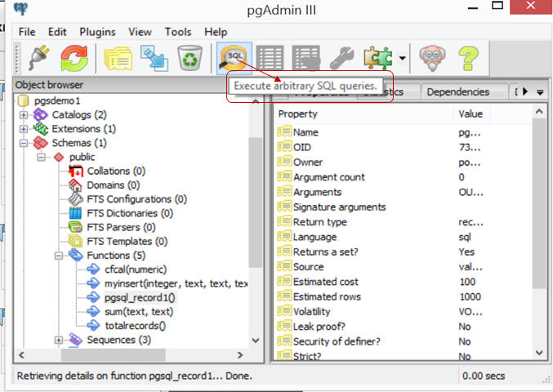Select the Estimated cost property row
This screenshot has width=553, height=392.
[x=405, y=282]
